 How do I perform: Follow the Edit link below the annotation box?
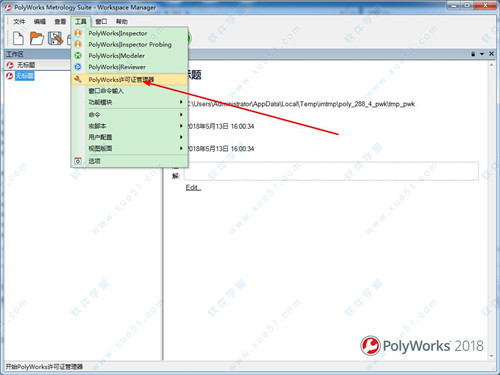(x=193, y=187)
